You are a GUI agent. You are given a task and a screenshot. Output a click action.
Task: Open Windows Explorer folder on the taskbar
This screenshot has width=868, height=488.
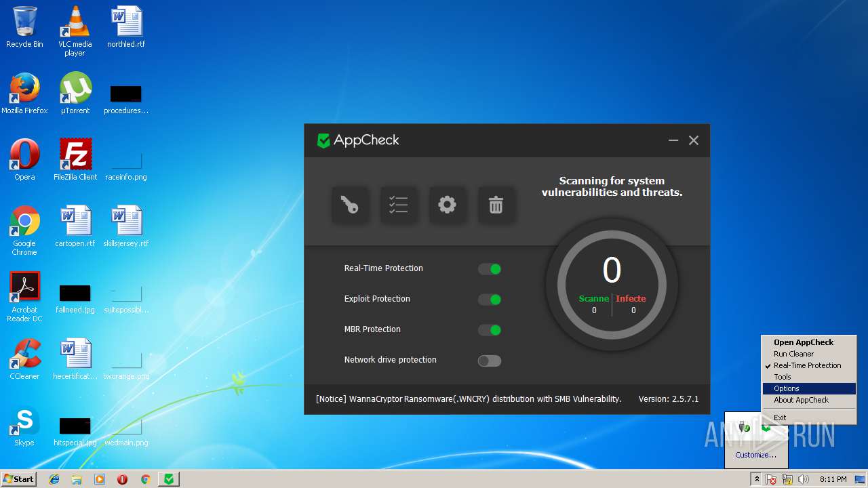coord(77,479)
